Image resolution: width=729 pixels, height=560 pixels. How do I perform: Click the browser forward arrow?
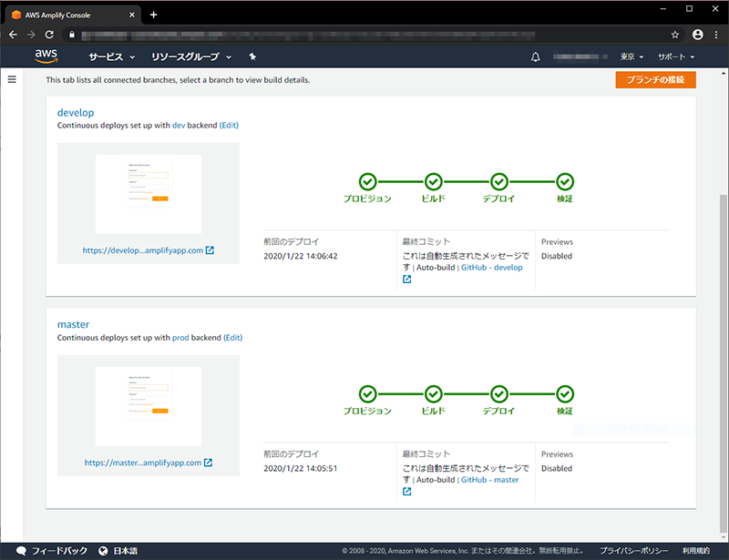coord(31,35)
